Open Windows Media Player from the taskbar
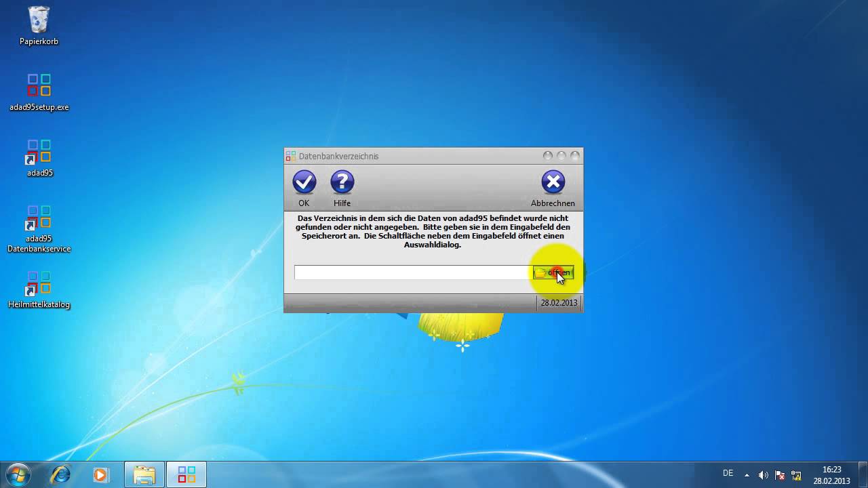The height and width of the screenshot is (488, 868). click(x=102, y=474)
